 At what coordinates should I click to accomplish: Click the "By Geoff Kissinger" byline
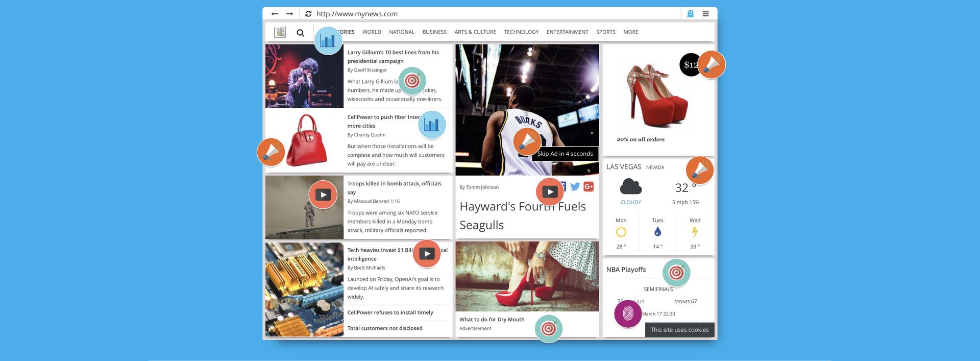point(367,70)
